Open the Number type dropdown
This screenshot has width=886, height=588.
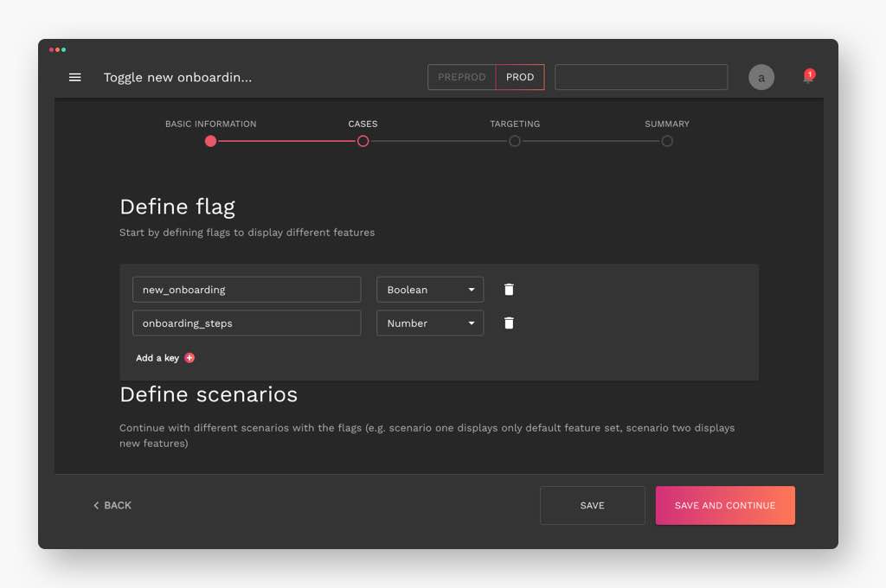pyautogui.click(x=430, y=323)
